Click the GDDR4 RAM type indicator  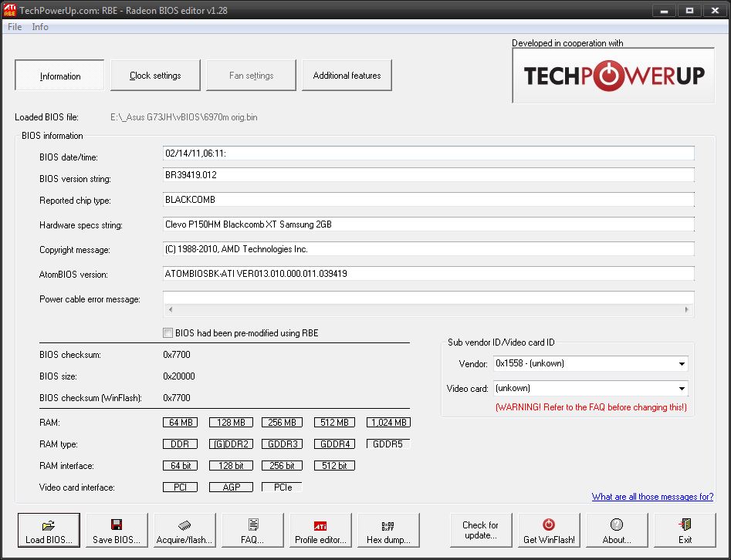(x=334, y=444)
